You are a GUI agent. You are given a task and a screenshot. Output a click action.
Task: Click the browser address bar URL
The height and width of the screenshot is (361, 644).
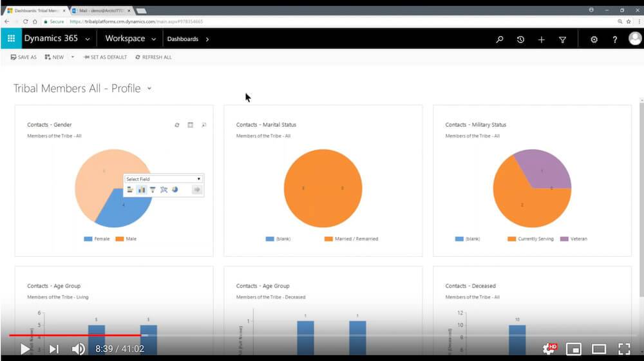pyautogui.click(x=137, y=21)
